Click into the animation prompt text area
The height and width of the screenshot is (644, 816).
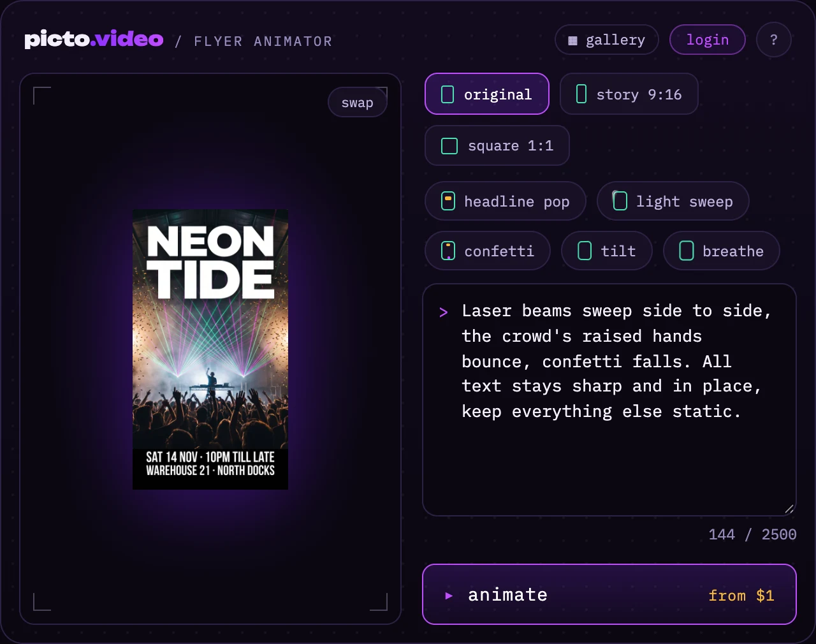(x=609, y=399)
